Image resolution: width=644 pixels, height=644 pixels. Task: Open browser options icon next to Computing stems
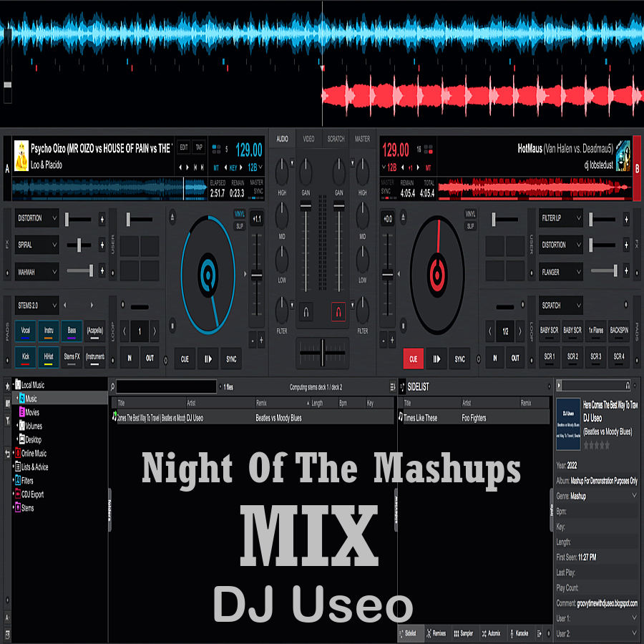(392, 387)
